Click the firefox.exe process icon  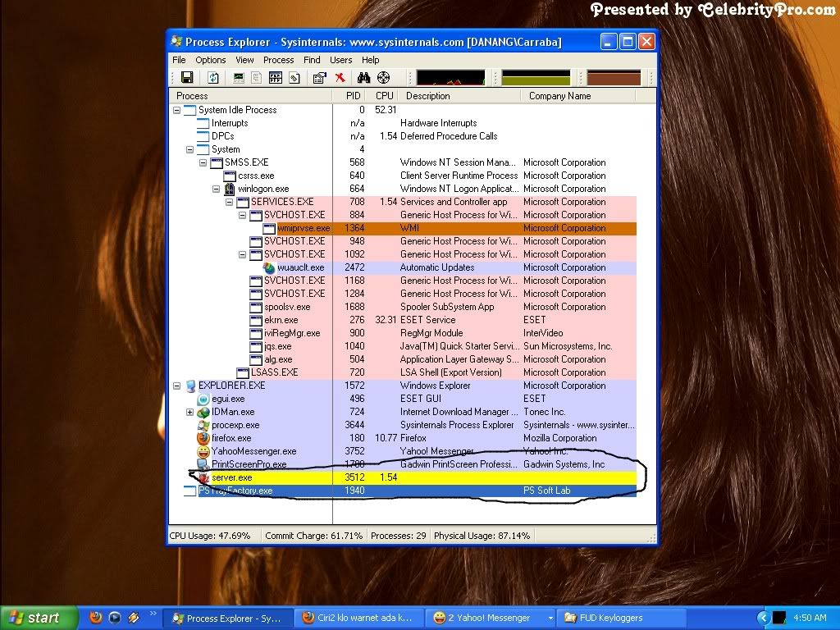203,438
